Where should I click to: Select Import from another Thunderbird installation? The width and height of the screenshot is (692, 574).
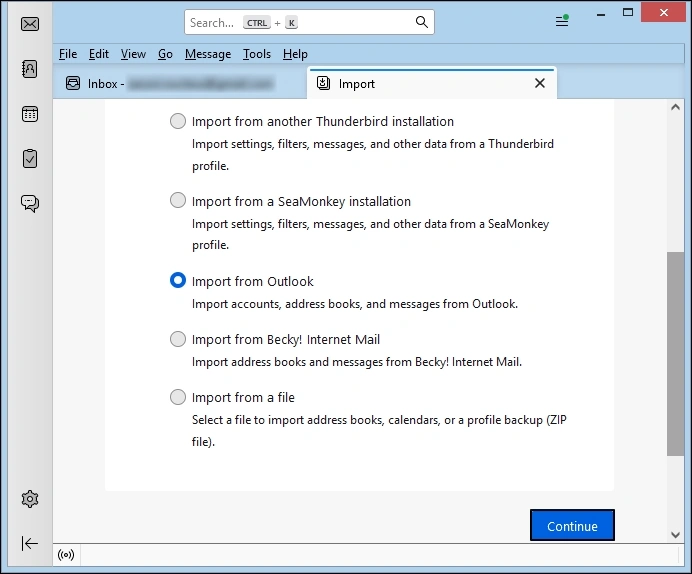click(178, 121)
